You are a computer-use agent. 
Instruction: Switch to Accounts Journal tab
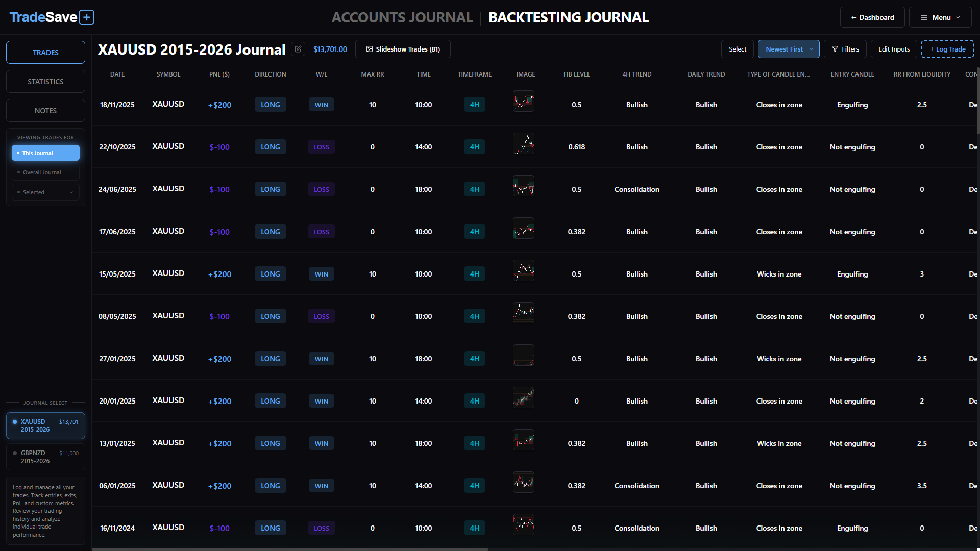(402, 17)
